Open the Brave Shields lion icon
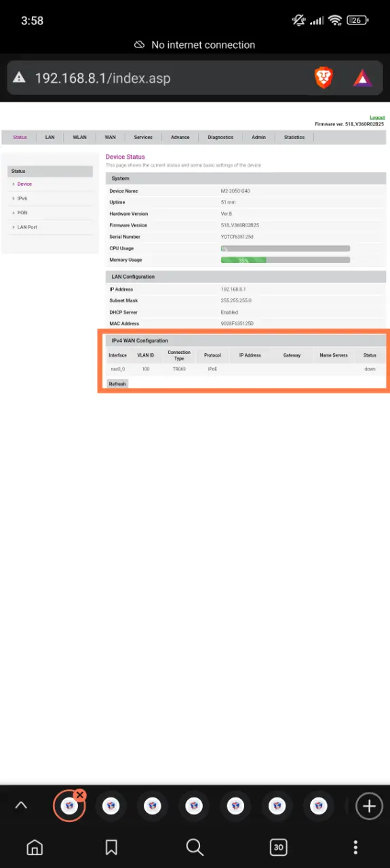Image resolution: width=390 pixels, height=868 pixels. point(324,78)
